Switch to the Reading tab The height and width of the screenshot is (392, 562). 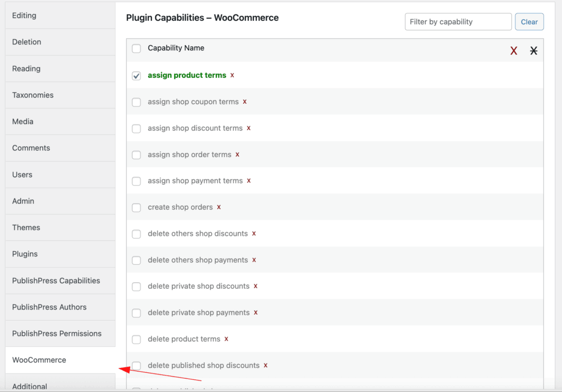(60, 69)
